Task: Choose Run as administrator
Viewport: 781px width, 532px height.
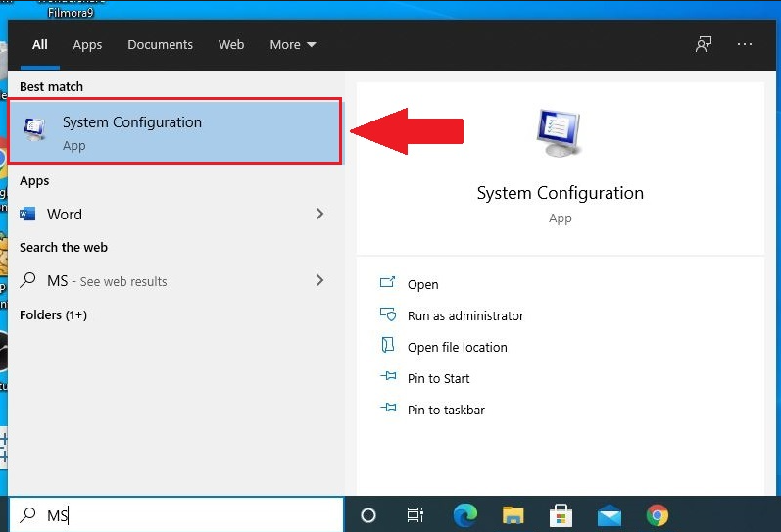Action: tap(465, 315)
